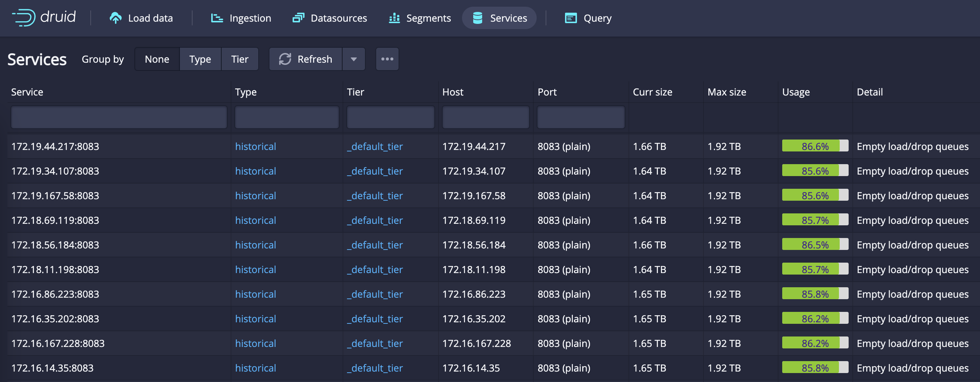This screenshot has width=980, height=382.
Task: Click _default_tier link for 172.16.167.228
Action: click(375, 344)
